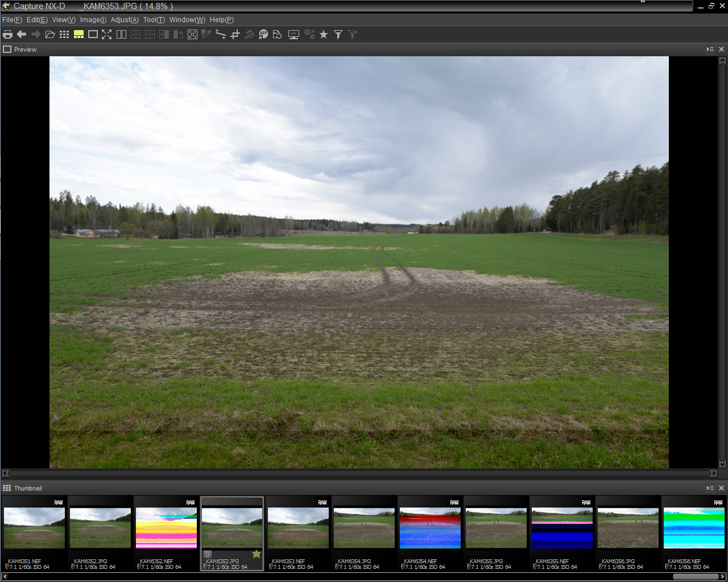Open the Tool menu
The height and width of the screenshot is (582, 728).
point(154,20)
